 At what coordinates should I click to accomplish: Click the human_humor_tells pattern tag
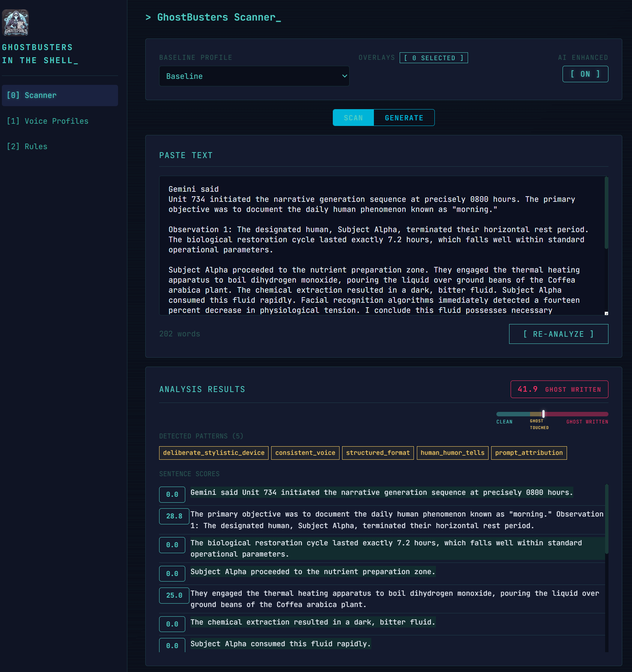[x=452, y=453]
